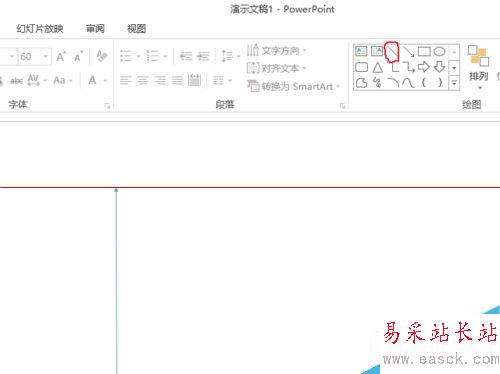Image resolution: width=500 pixels, height=374 pixels.
Task: Select the vertical blue line on slide
Action: (116, 281)
